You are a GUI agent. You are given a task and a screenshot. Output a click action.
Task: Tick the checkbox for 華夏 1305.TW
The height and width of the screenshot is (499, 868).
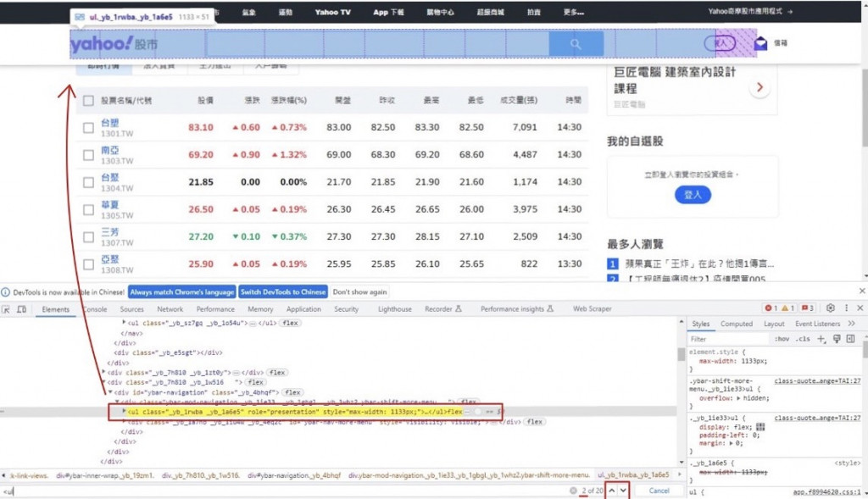point(88,209)
